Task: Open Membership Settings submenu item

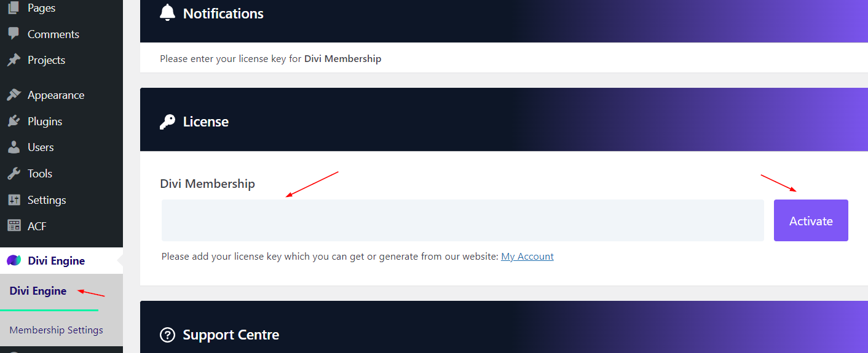Action: [56, 330]
